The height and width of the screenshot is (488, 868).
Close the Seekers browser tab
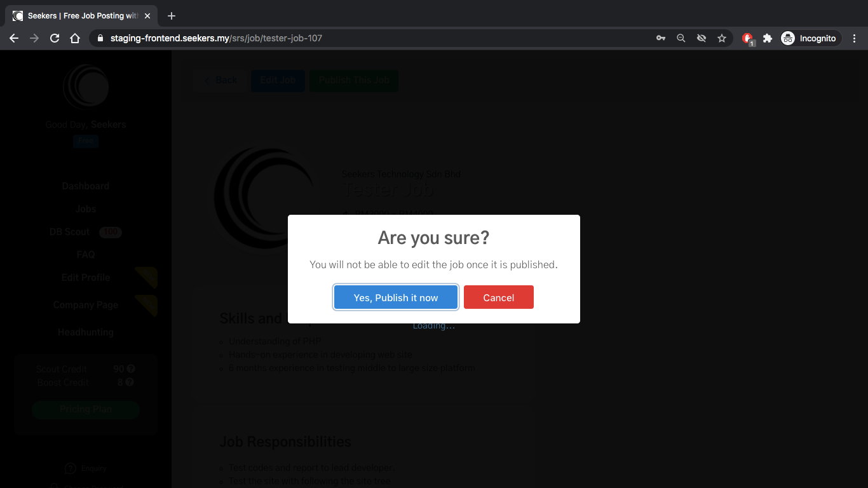click(x=147, y=16)
